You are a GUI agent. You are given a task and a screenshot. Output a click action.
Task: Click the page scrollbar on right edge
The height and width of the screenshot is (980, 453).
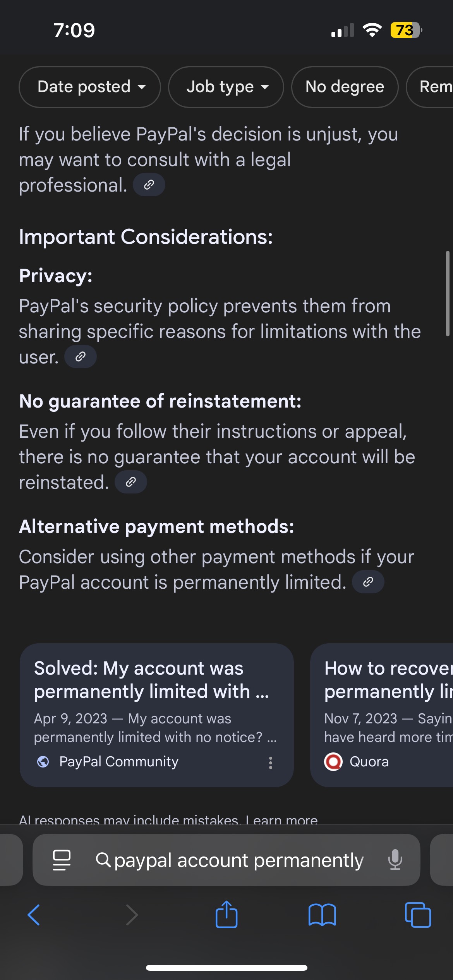pyautogui.click(x=448, y=293)
